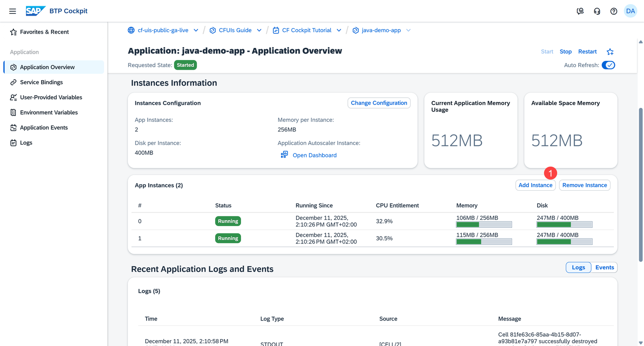This screenshot has width=644, height=346.
Task: Click the Started requested state badge
Action: click(185, 65)
